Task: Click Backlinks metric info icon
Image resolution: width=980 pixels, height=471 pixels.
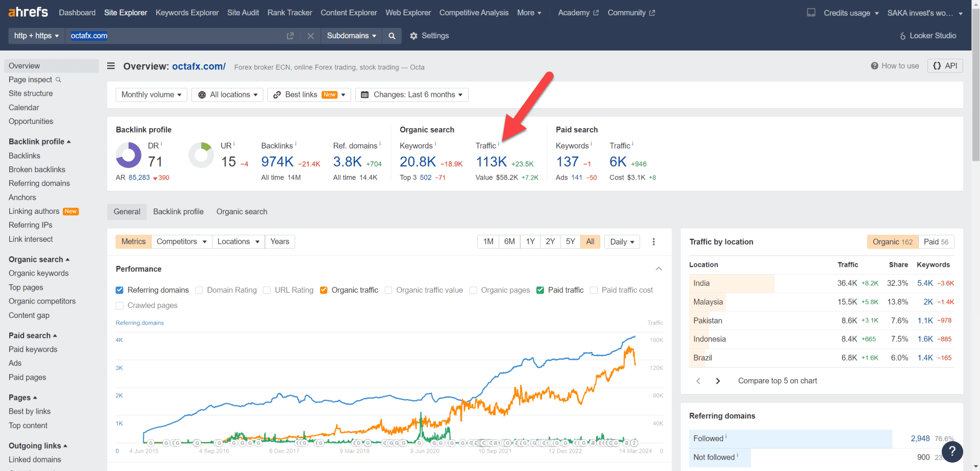Action: tap(296, 144)
